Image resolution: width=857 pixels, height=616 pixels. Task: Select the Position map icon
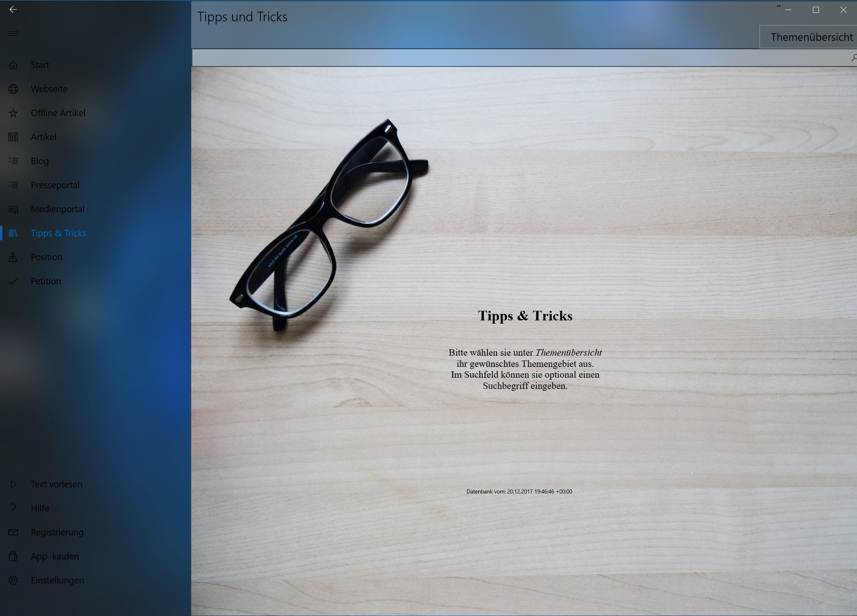[13, 257]
